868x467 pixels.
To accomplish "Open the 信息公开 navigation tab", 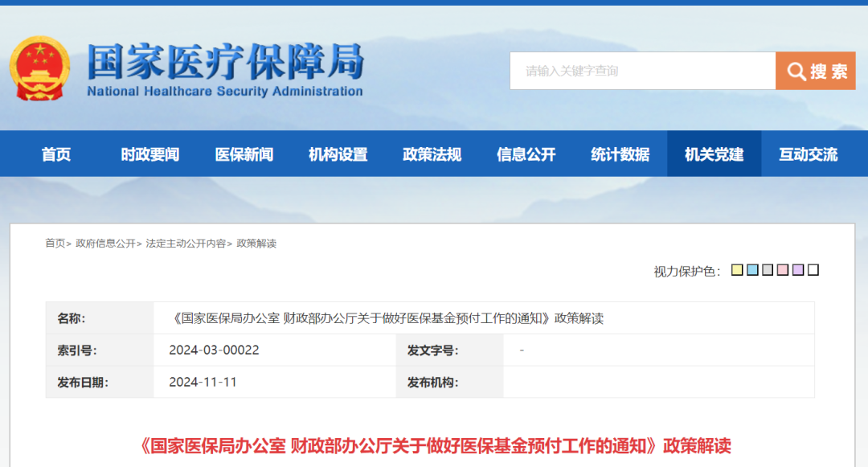I will pyautogui.click(x=526, y=154).
